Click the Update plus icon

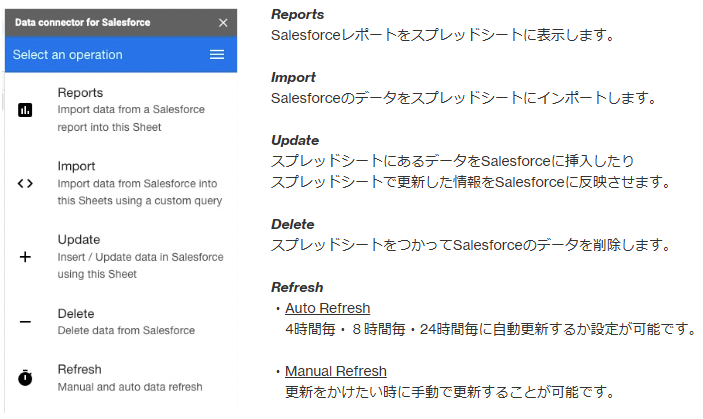[25, 257]
